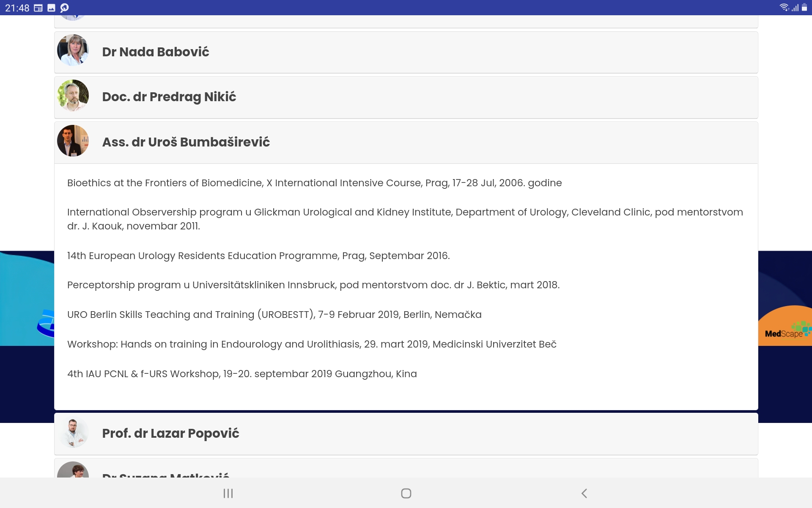This screenshot has width=812, height=508.
Task: Collapse Ass. dr Uroš Bumbaširević section
Action: tap(406, 143)
